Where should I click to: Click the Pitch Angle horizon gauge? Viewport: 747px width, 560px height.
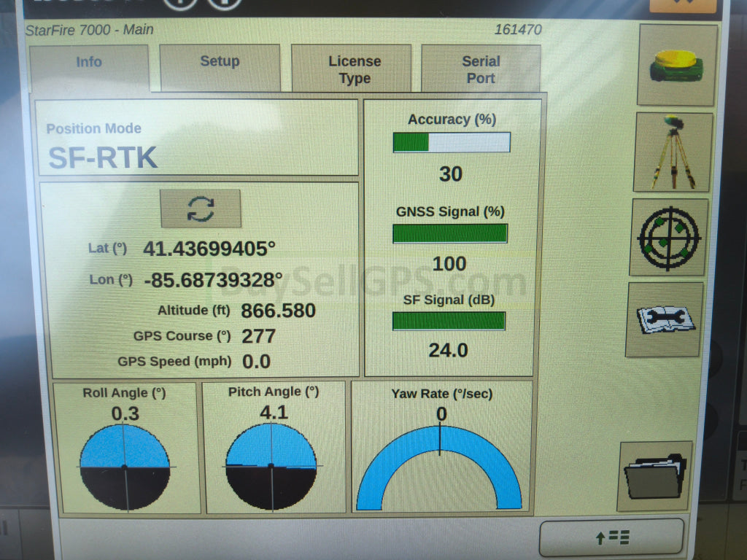click(271, 466)
